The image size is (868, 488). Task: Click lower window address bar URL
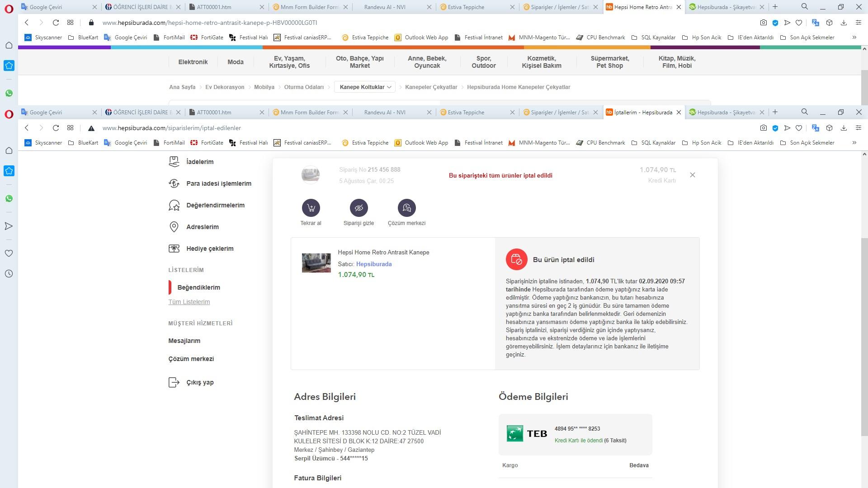click(x=172, y=128)
